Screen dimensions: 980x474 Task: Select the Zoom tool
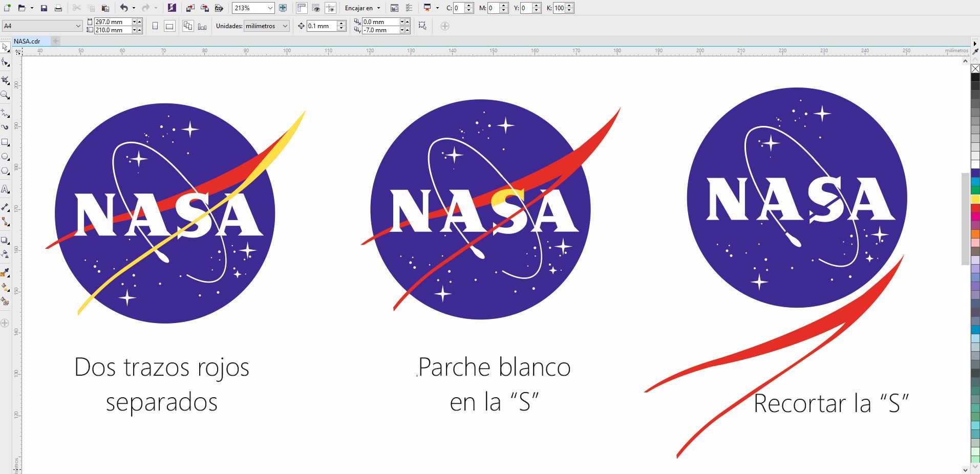(5, 95)
